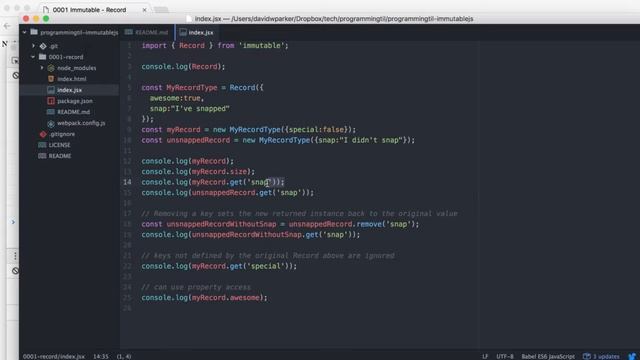This screenshot has height=360, width=640.
Task: Click the 'awesome:true,' code line
Action: (x=176, y=98)
